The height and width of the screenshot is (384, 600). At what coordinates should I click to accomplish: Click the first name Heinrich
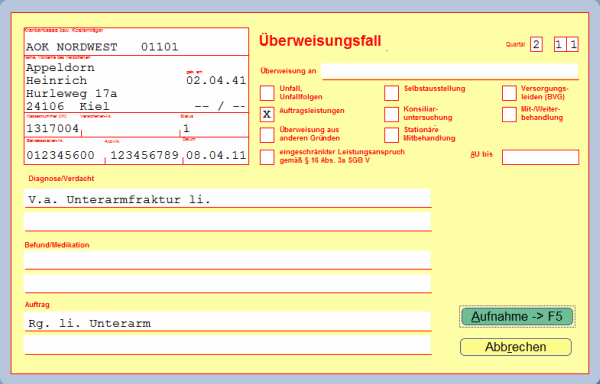tap(57, 80)
